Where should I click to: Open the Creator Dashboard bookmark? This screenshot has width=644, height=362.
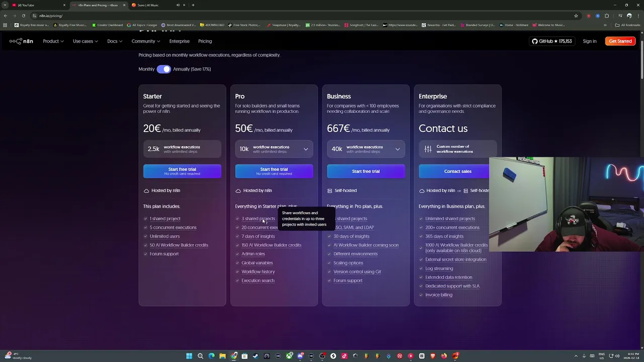(107, 25)
